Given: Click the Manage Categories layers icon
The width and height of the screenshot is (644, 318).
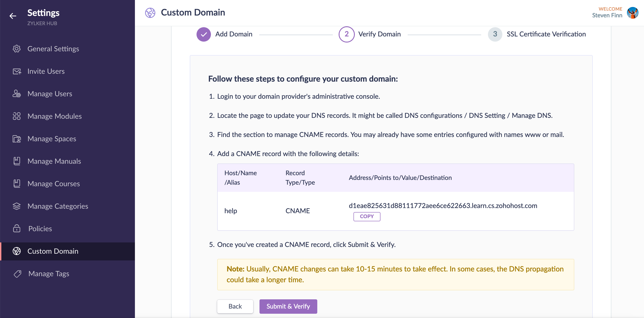Looking at the screenshot, I should [x=16, y=206].
